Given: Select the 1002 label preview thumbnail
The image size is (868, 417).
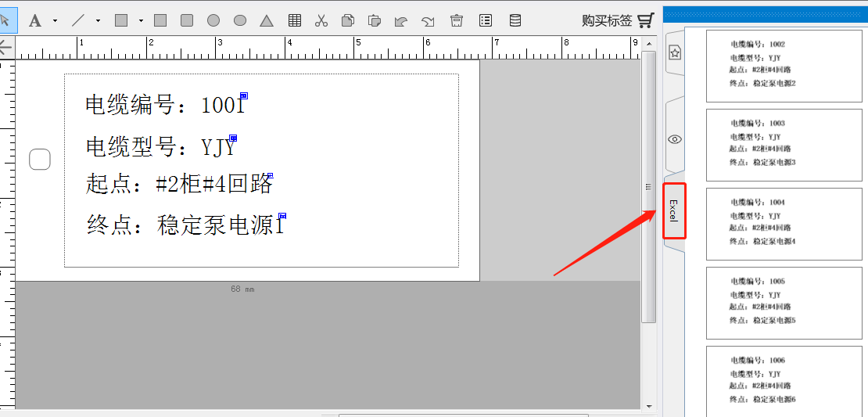Looking at the screenshot, I should (x=784, y=66).
